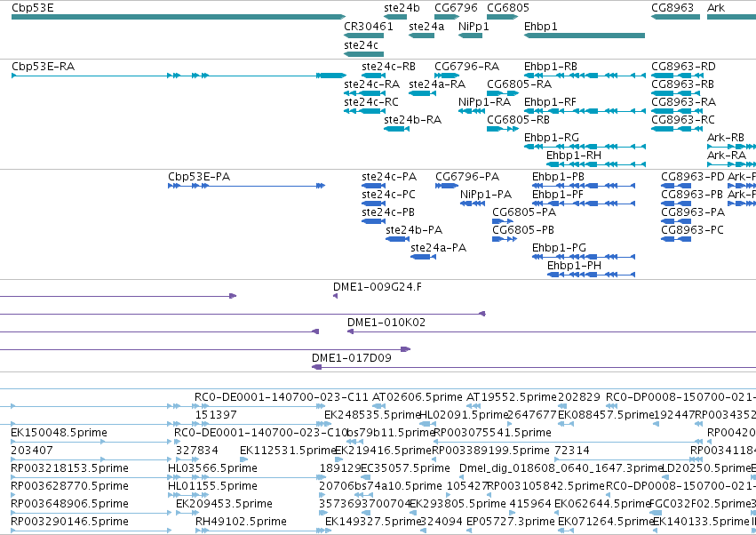The image size is (756, 535).
Task: Select the ste24c-RB transcript label
Action: [388, 67]
